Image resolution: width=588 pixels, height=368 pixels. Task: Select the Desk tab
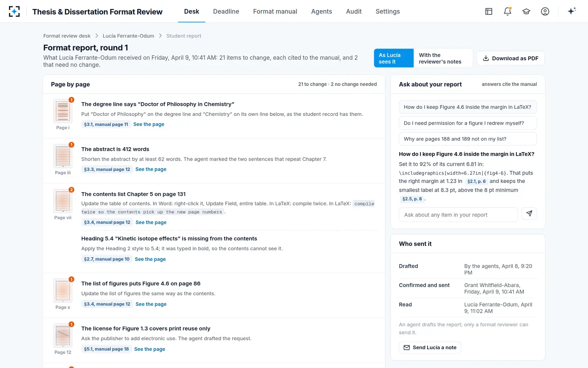coord(192,11)
